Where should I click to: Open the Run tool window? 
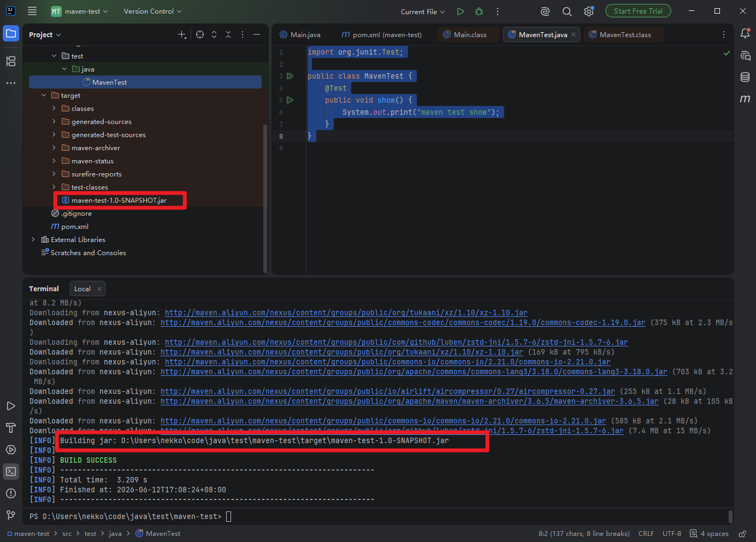pos(11,406)
